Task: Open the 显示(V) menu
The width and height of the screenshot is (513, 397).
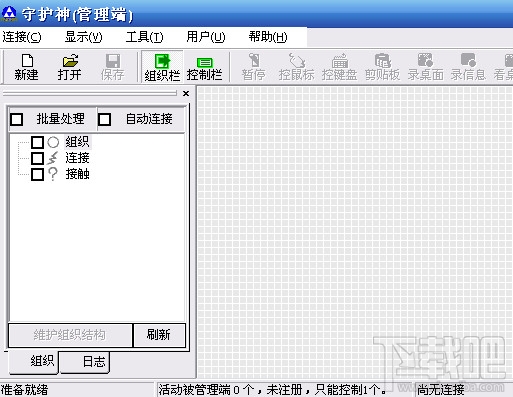Action: point(83,37)
